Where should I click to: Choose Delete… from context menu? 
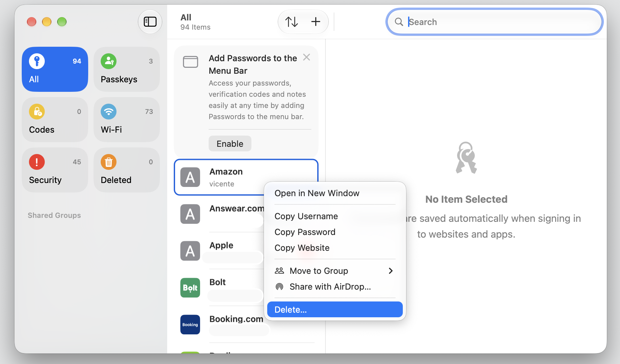click(x=335, y=310)
